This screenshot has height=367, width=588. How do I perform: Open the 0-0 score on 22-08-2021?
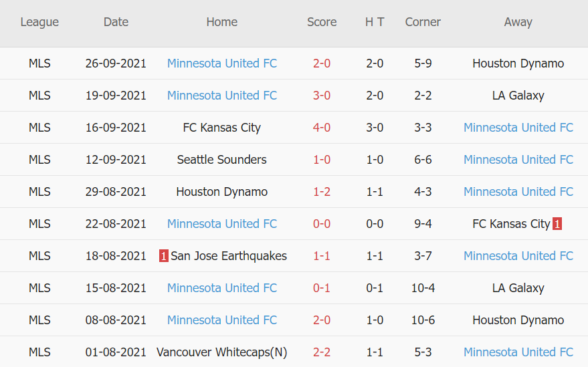click(x=322, y=224)
